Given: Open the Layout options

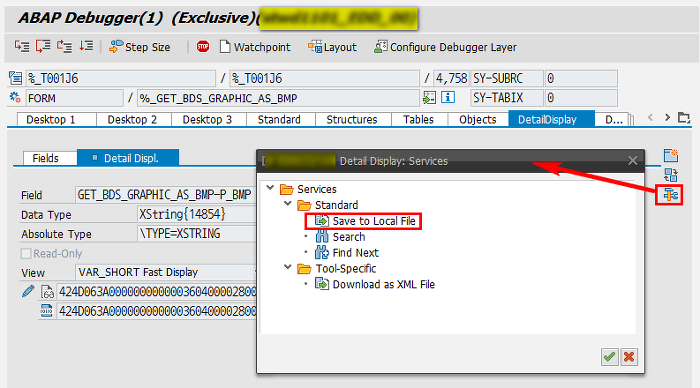Looking at the screenshot, I should (333, 47).
